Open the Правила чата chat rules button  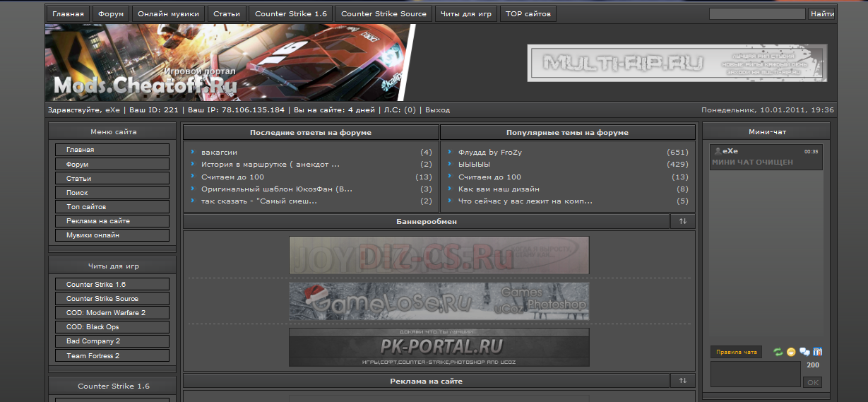pos(736,352)
